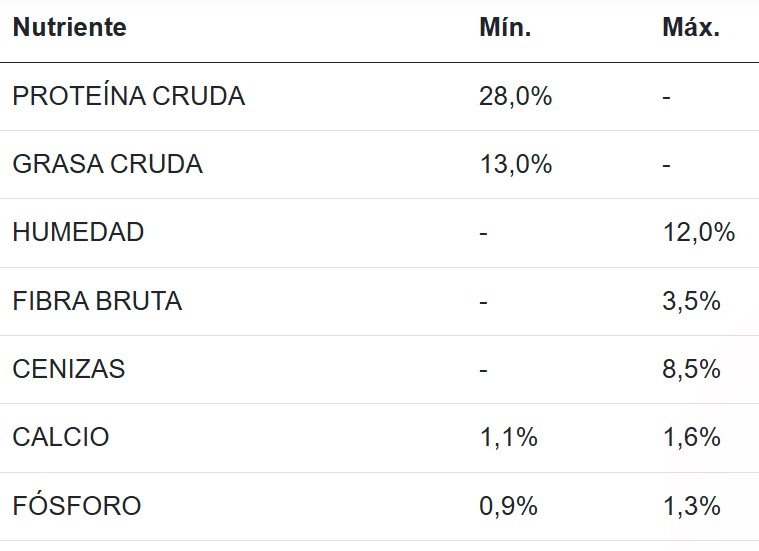Select the 13,0% minimum fat value
This screenshot has width=759, height=551.
click(516, 164)
